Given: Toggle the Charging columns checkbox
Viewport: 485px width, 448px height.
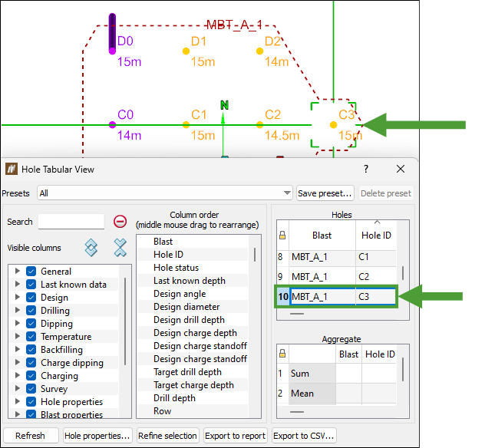Looking at the screenshot, I should 31,375.
